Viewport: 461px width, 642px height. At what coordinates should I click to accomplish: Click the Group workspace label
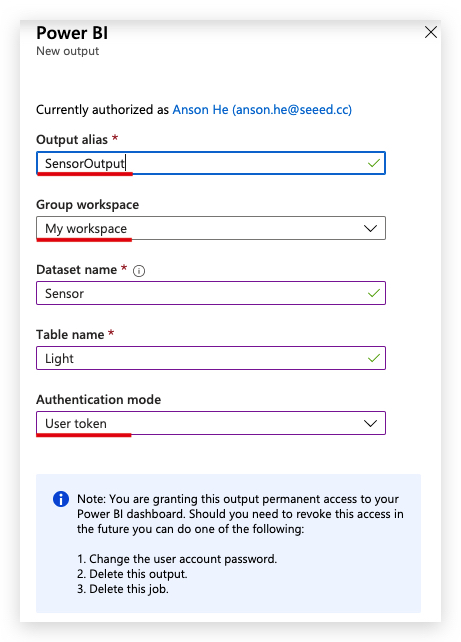click(x=88, y=205)
